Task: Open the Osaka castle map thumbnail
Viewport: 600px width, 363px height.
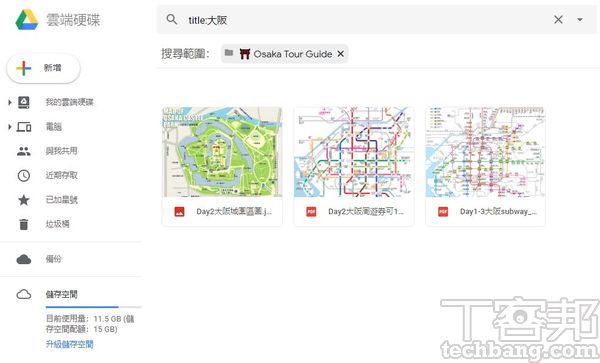Action: [222, 152]
